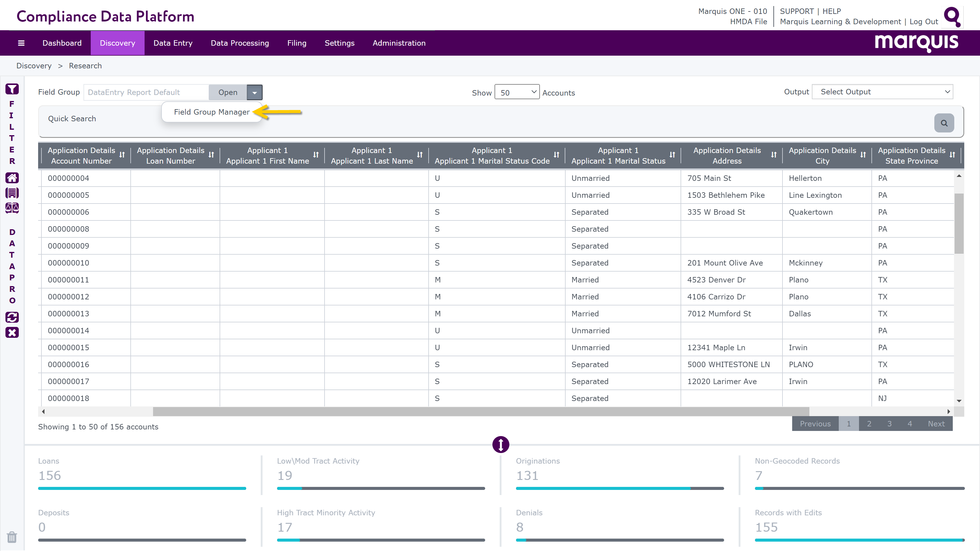Viewport: 980px width, 551px height.
Task: Open the filter funnel icon in sidebar
Action: 12,89
